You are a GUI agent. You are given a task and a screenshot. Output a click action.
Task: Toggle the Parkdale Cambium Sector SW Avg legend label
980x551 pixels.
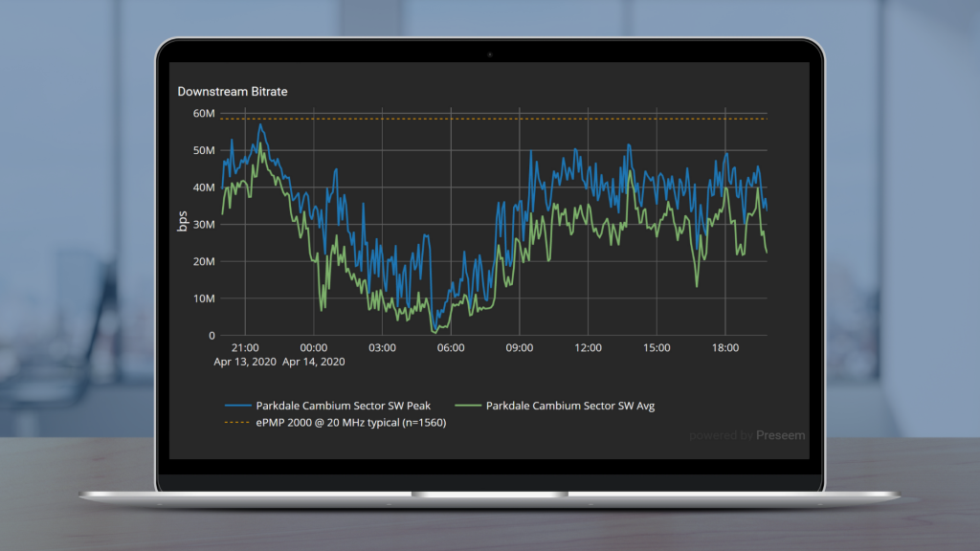coord(570,406)
